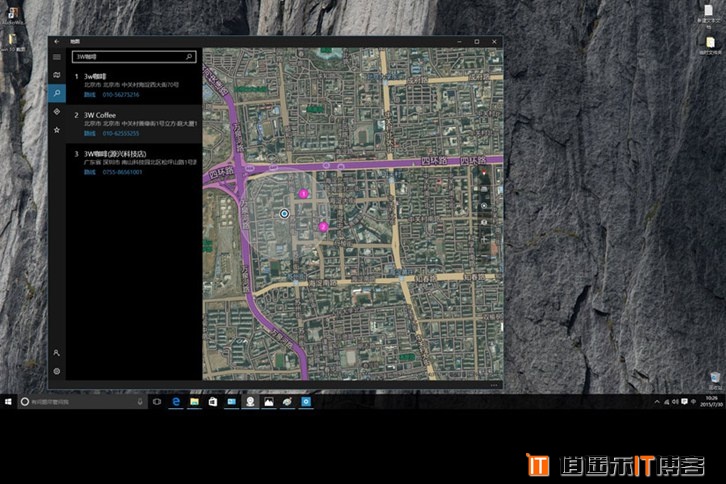Click the volume icon in system tray
The image size is (726, 484).
(675, 402)
